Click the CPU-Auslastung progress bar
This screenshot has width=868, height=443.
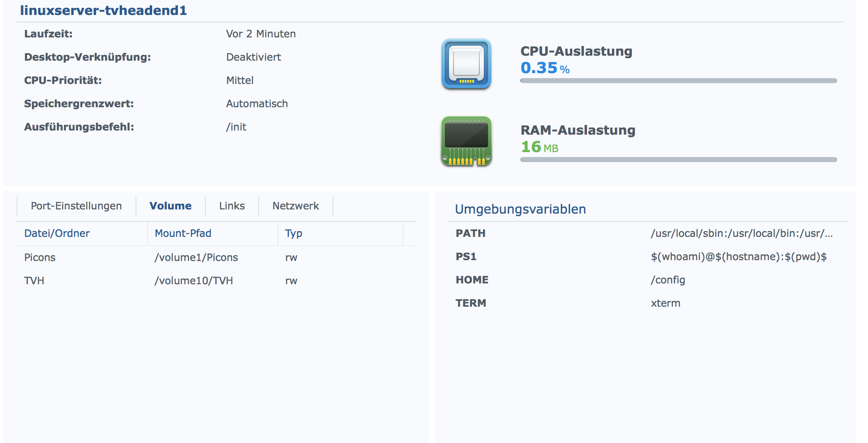coord(678,81)
